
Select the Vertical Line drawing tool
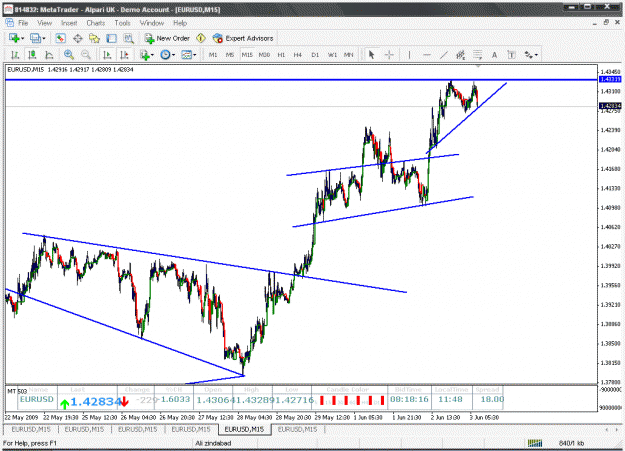click(x=409, y=55)
